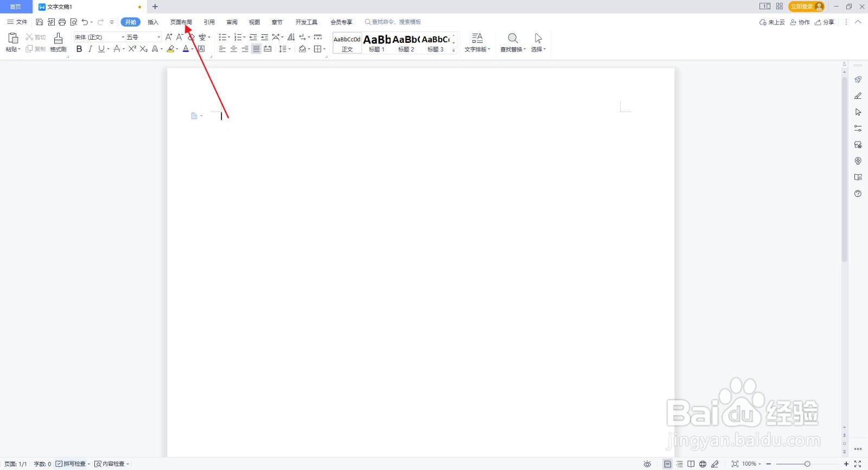Screen dimensions: 868x470
Task: Open the Insert (插入) tab
Action: 153,22
